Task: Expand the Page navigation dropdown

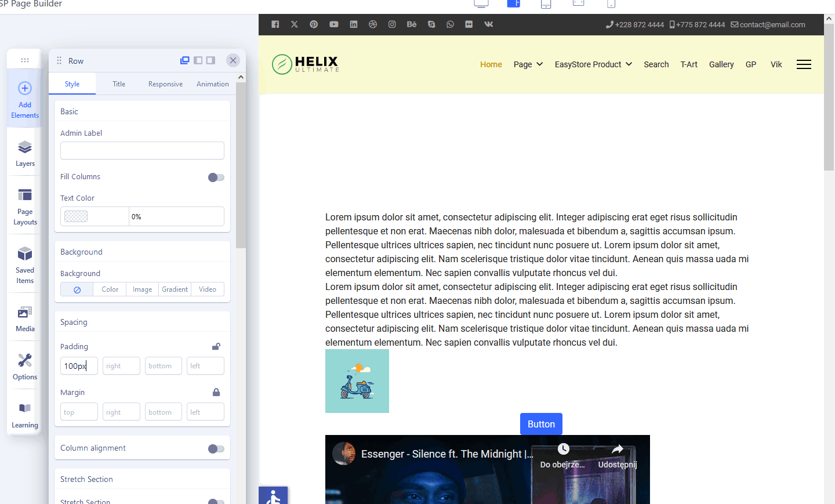Action: [528, 64]
